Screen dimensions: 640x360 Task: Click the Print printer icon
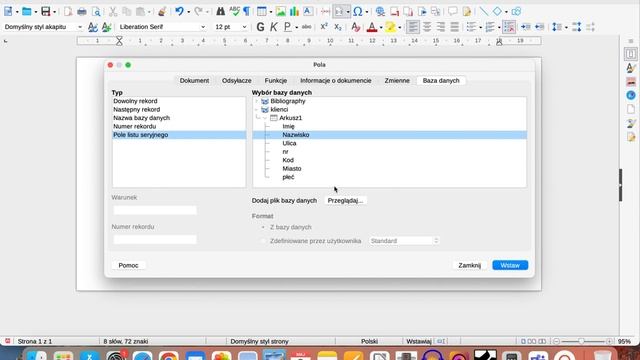point(82,11)
